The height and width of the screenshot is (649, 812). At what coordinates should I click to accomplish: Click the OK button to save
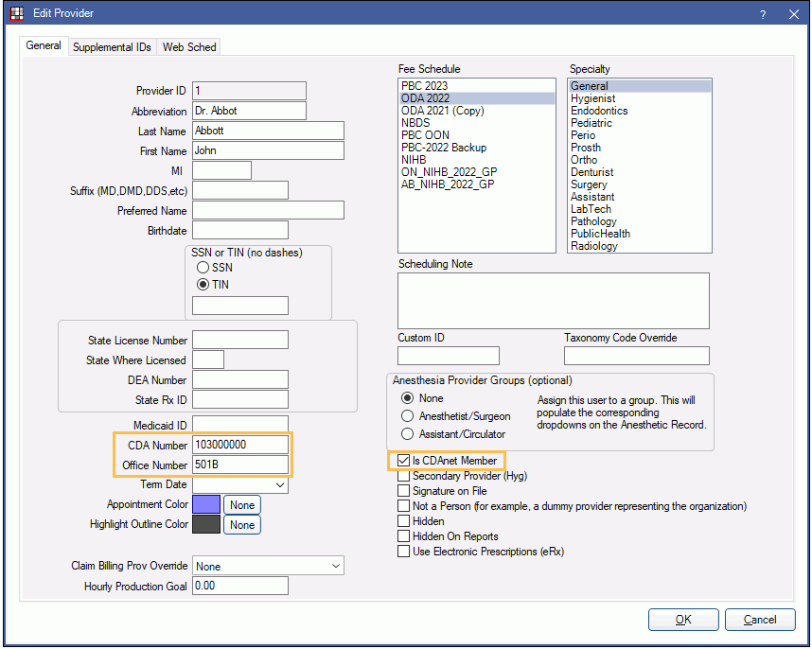coord(683,620)
